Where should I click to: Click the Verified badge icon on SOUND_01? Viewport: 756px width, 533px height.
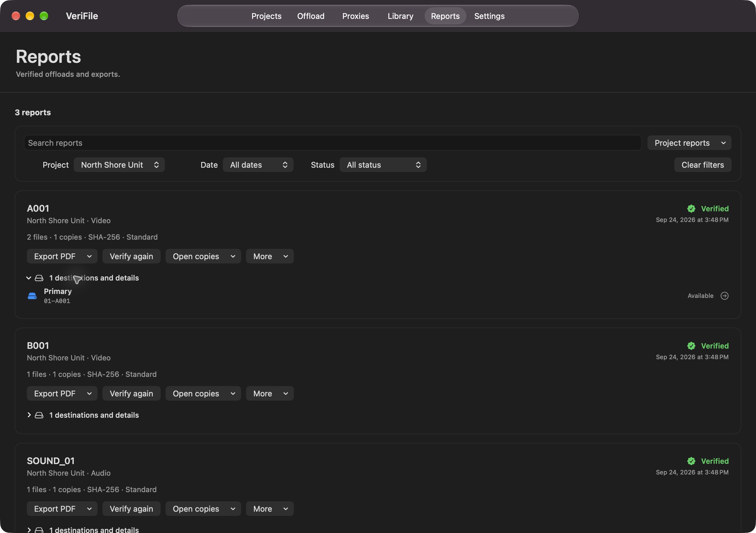691,461
